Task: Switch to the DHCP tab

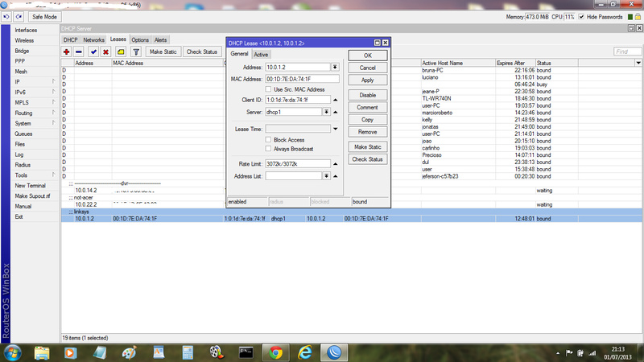Action: pyautogui.click(x=70, y=39)
